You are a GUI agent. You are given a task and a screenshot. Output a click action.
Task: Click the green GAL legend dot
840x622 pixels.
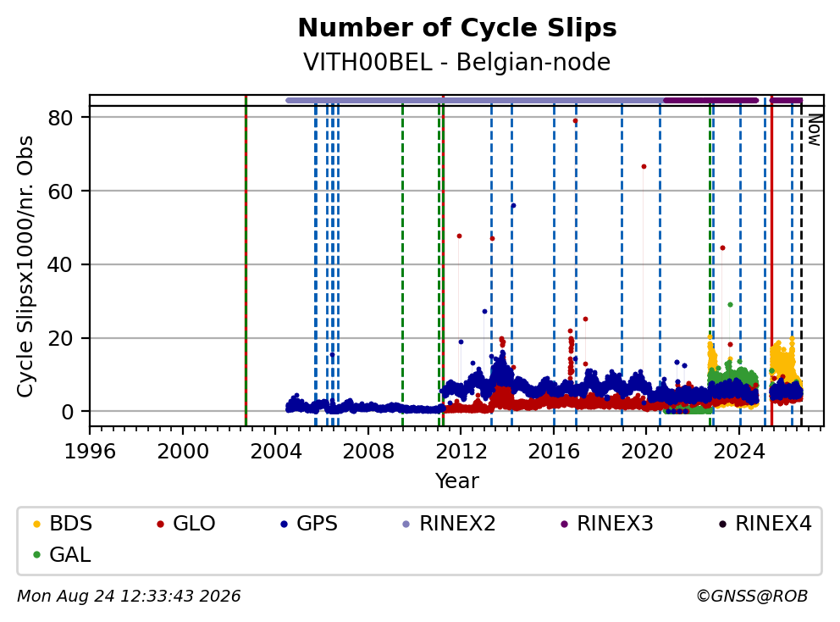tap(36, 555)
